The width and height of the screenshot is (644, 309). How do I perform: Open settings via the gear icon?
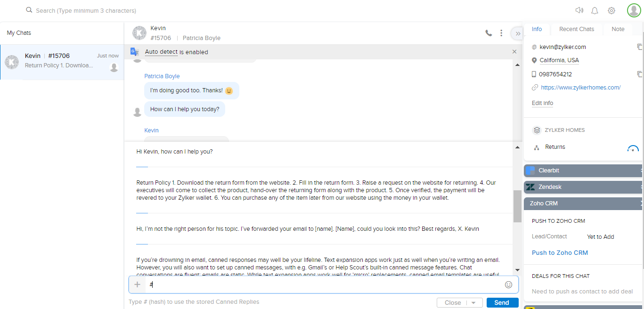[x=611, y=10]
